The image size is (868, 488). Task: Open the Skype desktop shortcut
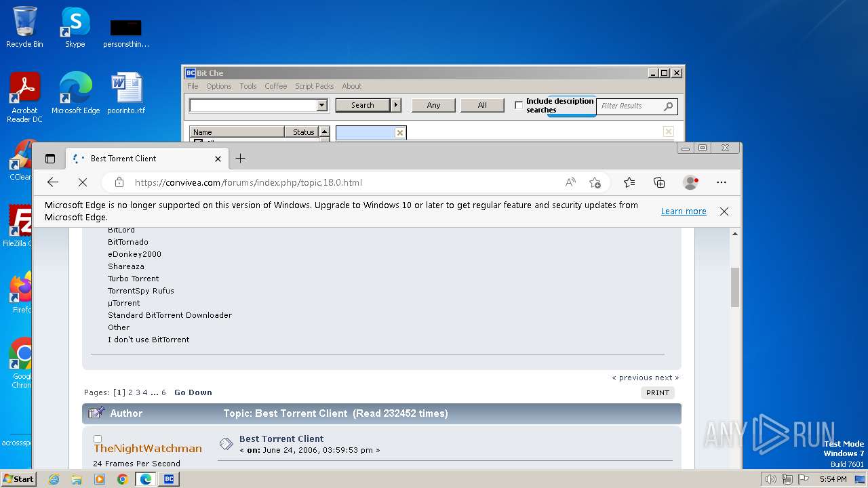pyautogui.click(x=75, y=28)
